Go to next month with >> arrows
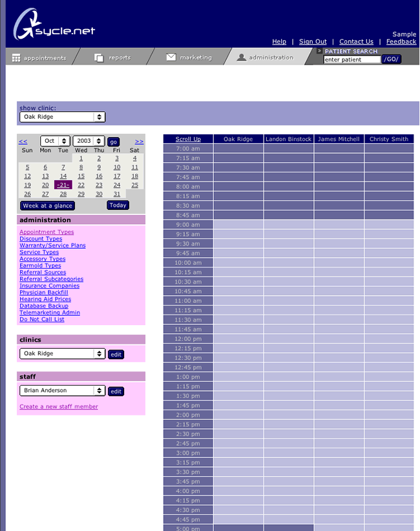Screen dimensions: 420x531 tap(139, 141)
